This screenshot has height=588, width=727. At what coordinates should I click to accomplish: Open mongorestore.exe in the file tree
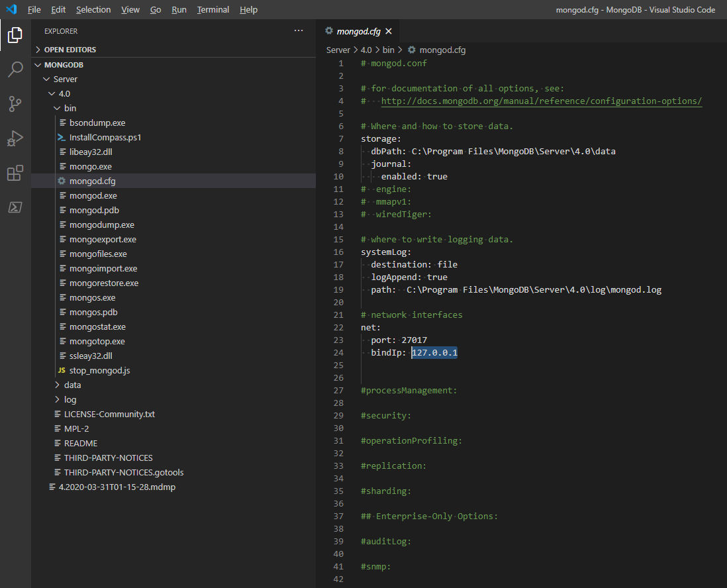click(173, 283)
